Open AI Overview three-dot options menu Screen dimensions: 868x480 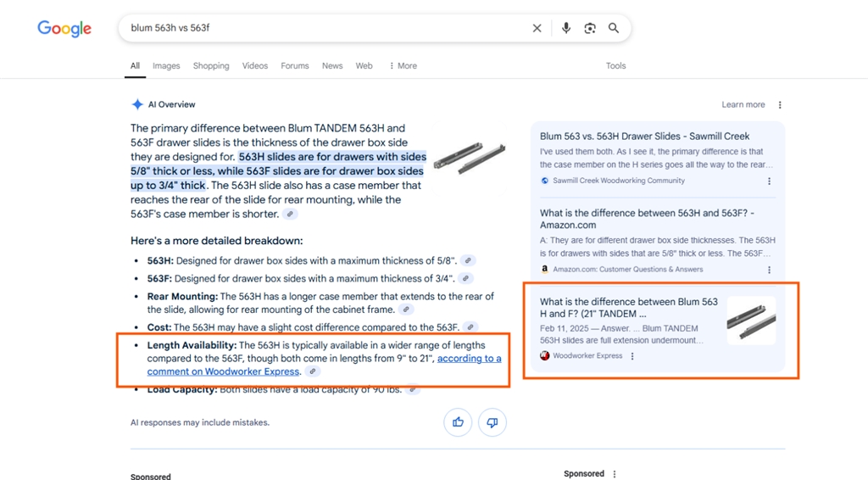(x=780, y=104)
